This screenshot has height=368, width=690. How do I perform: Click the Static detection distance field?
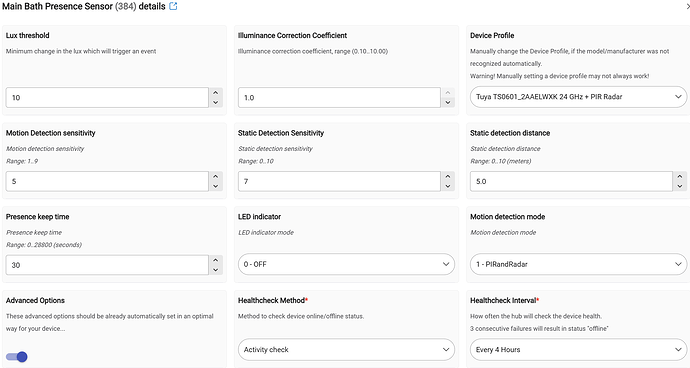coord(571,181)
